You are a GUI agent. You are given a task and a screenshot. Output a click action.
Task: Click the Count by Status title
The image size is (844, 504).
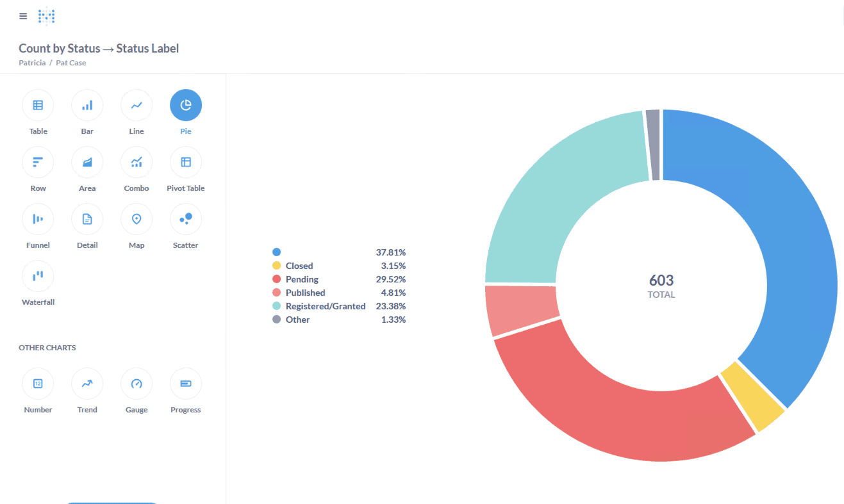pyautogui.click(x=99, y=48)
